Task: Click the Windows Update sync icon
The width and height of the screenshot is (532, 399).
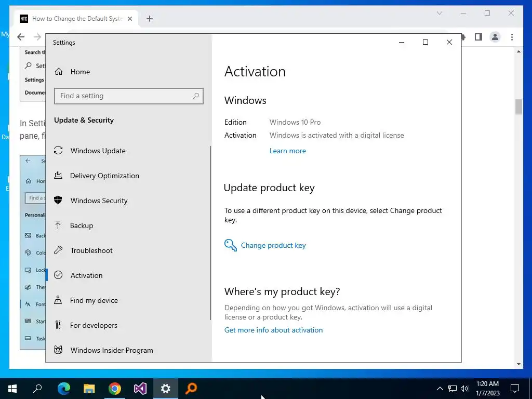Action: point(58,150)
